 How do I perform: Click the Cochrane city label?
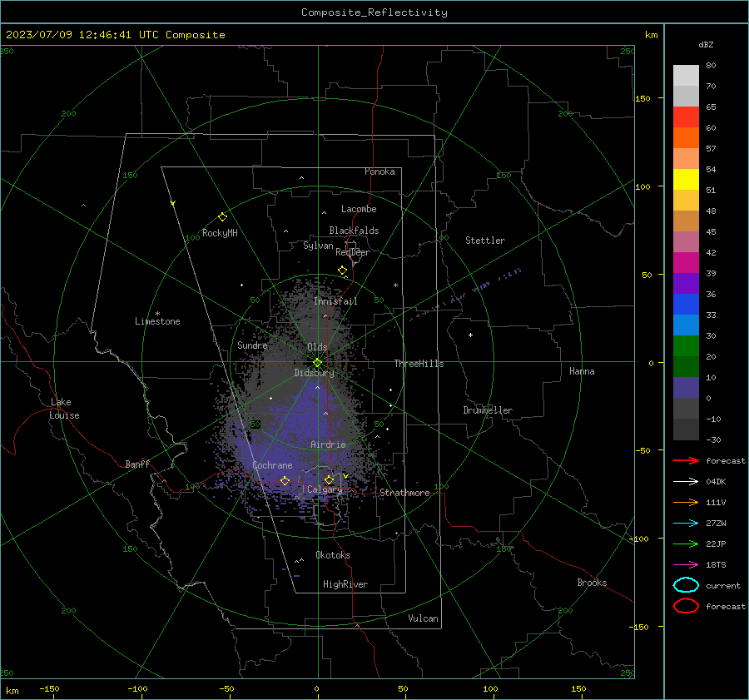click(x=272, y=465)
